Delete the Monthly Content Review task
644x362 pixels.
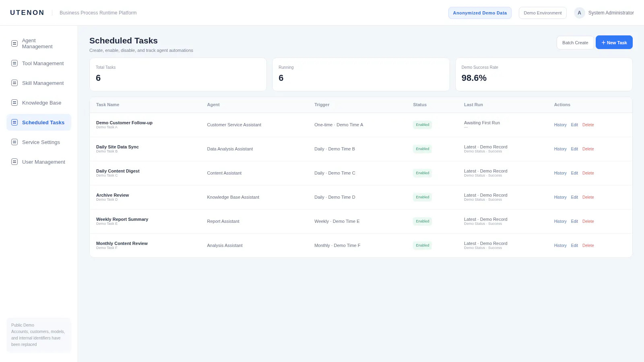click(x=588, y=245)
